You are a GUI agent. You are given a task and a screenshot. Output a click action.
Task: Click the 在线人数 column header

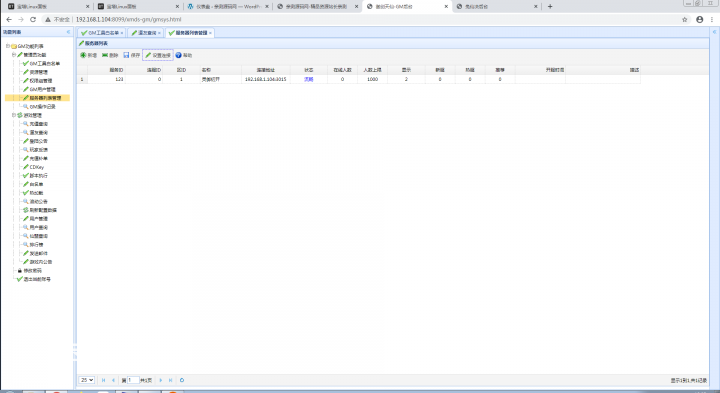[343, 70]
